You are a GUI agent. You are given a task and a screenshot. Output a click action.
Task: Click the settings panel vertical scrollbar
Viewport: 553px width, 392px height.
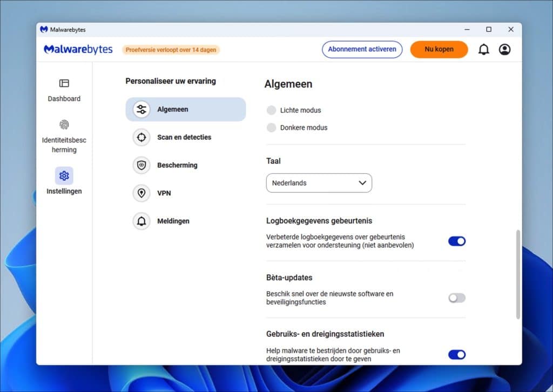pyautogui.click(x=518, y=274)
